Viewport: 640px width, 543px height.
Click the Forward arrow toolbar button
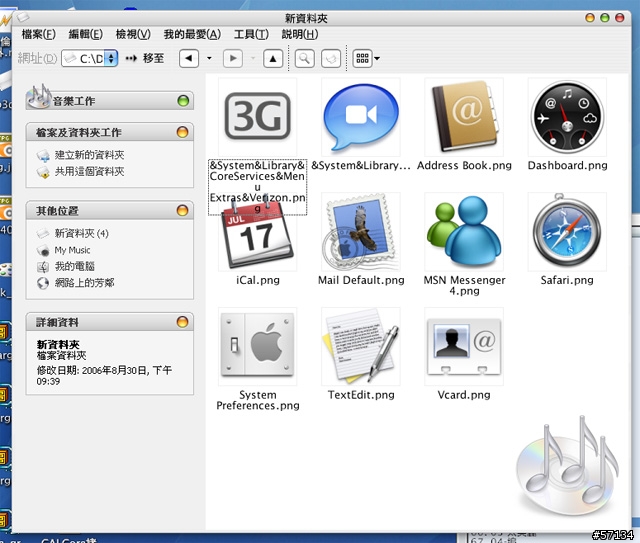click(233, 58)
